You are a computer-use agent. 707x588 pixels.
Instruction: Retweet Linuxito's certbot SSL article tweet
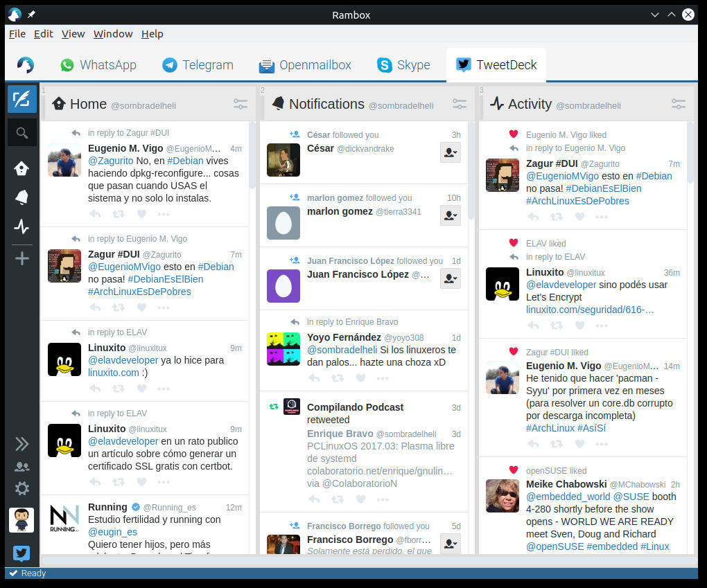tap(119, 482)
